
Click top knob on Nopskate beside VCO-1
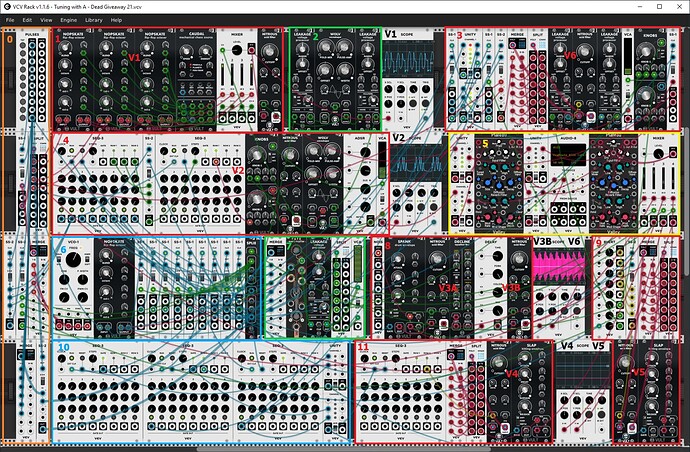coord(106,255)
